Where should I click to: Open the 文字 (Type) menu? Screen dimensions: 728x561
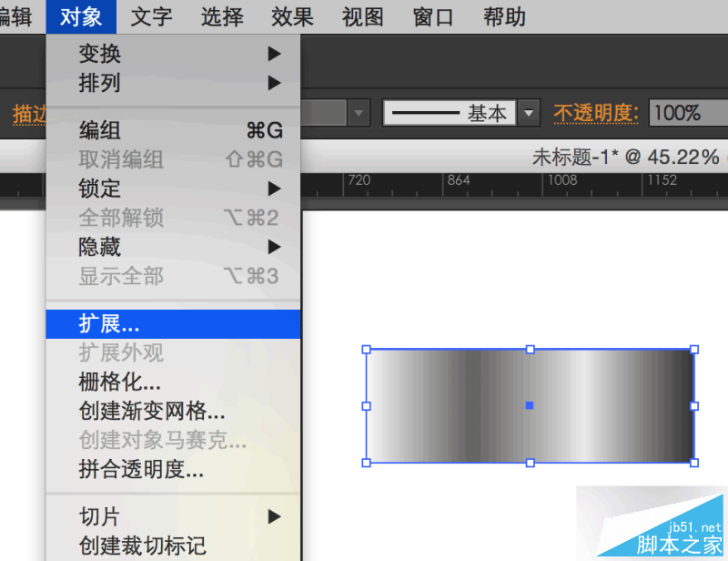pos(151,15)
